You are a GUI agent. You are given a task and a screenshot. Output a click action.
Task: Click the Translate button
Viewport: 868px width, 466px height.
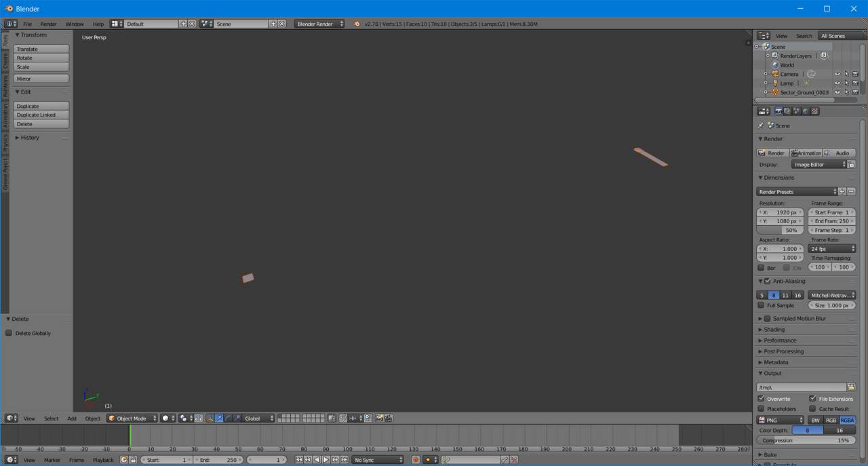point(41,49)
